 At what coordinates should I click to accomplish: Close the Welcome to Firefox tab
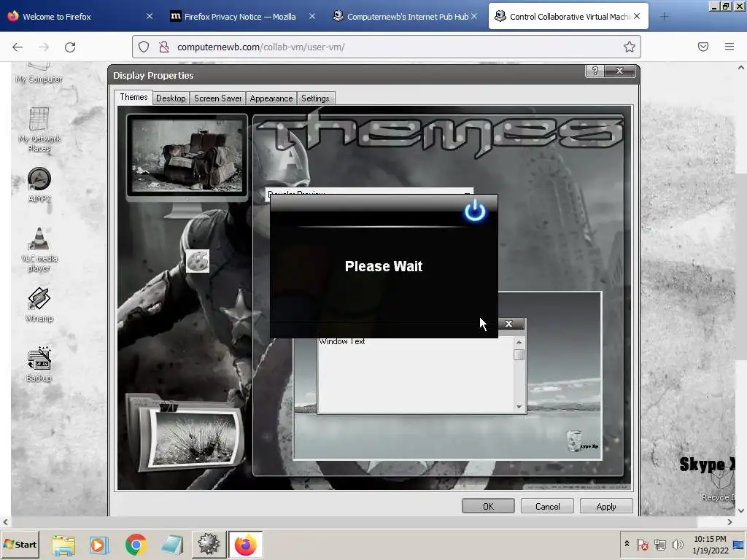point(149,16)
